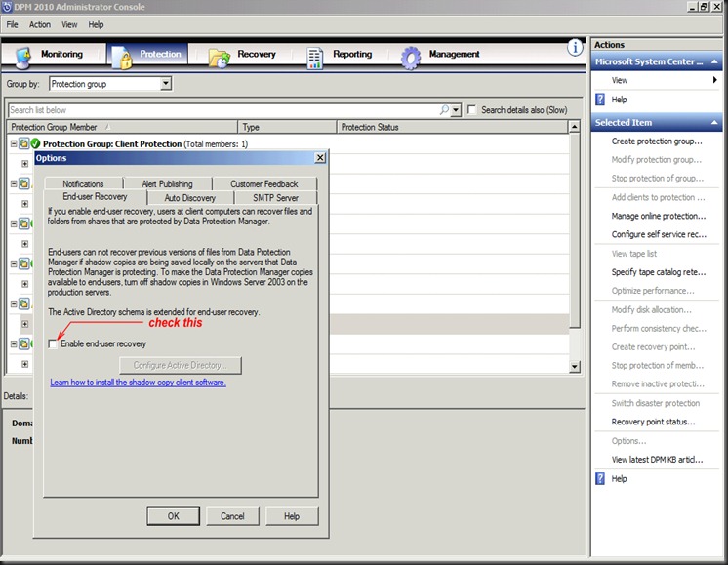This screenshot has height=565, width=728.
Task: Open shadow copy client software link
Action: [x=139, y=383]
